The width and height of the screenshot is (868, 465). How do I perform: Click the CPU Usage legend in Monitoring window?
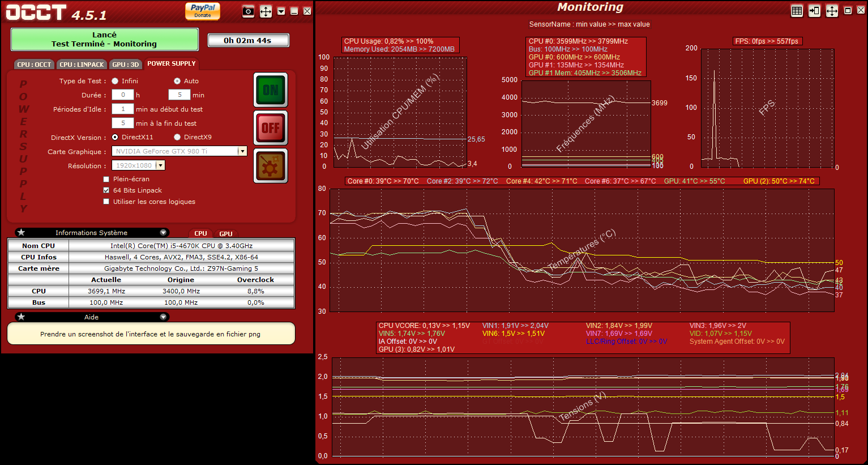point(388,41)
